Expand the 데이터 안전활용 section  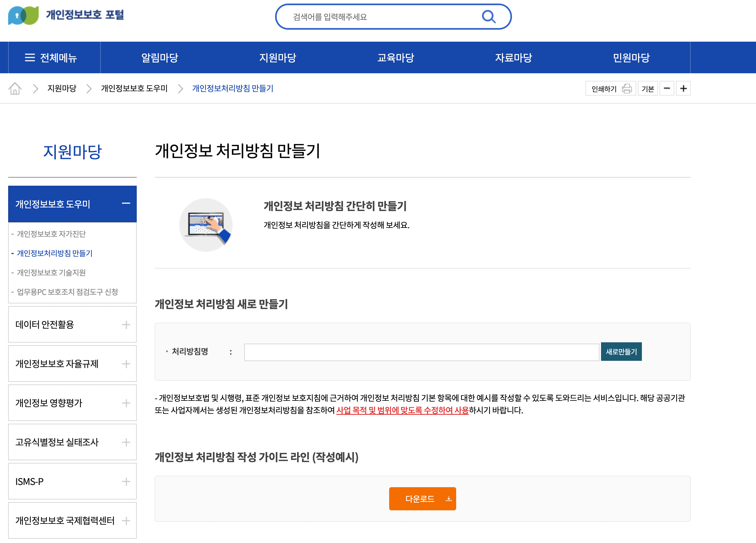[126, 325]
